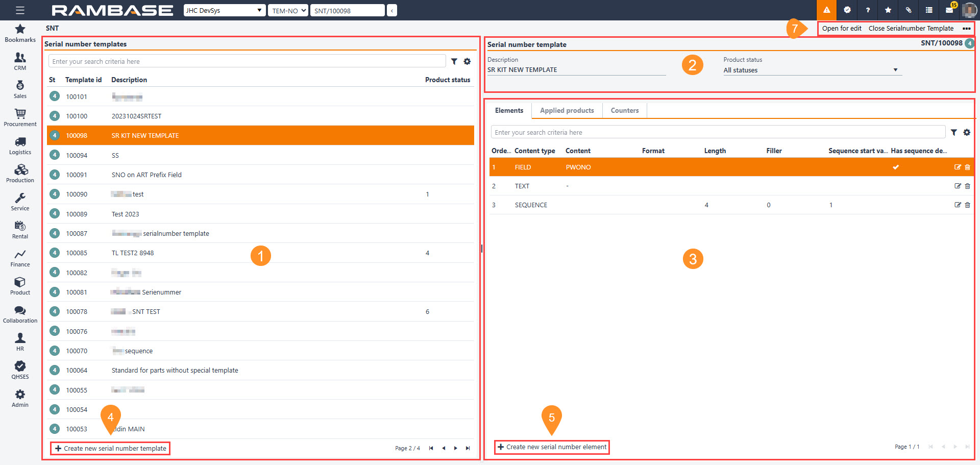The width and height of the screenshot is (980, 465).
Task: Go to next page of templates list
Action: click(x=455, y=448)
